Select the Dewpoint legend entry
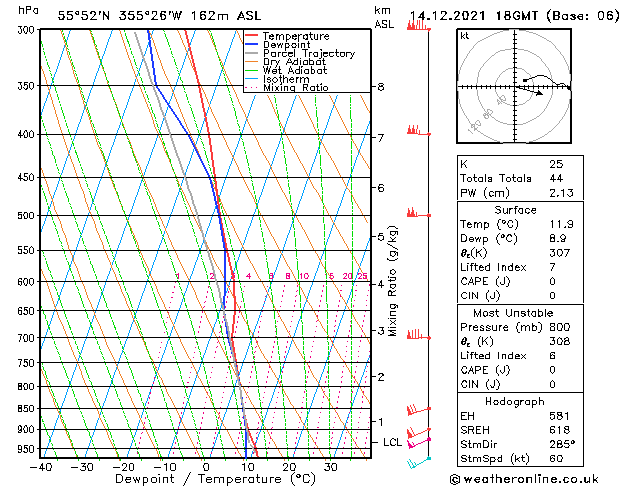This screenshot has height=486, width=629. [x=296, y=45]
